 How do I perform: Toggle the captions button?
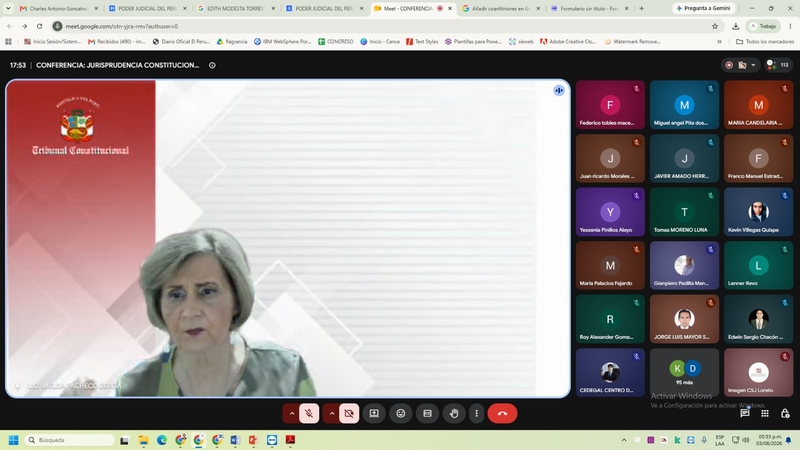[x=428, y=413]
